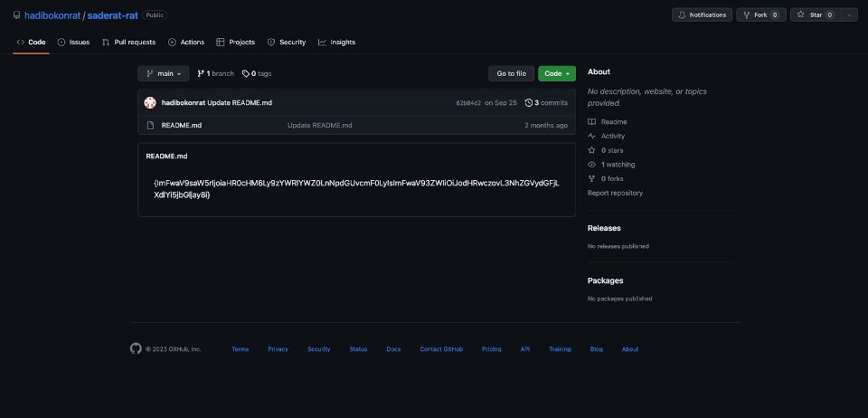Image resolution: width=868 pixels, height=418 pixels.
Task: Open the Notifications subscription button
Action: pos(702,14)
